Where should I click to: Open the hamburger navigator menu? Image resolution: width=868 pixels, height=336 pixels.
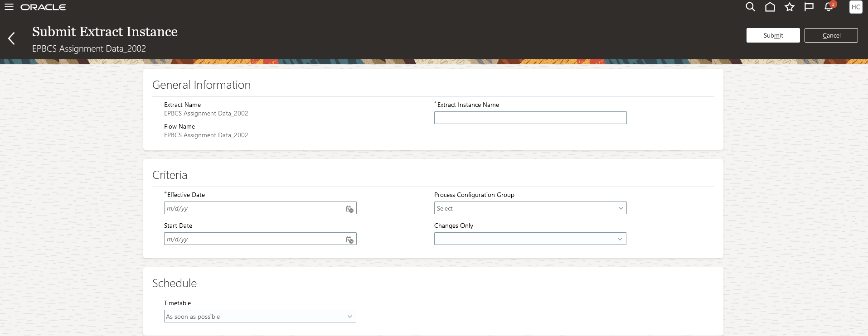point(9,7)
